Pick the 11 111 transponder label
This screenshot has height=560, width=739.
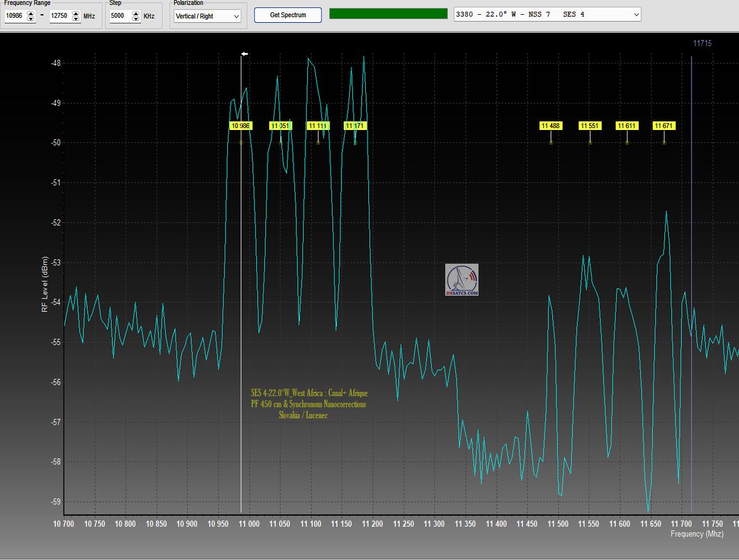point(318,126)
